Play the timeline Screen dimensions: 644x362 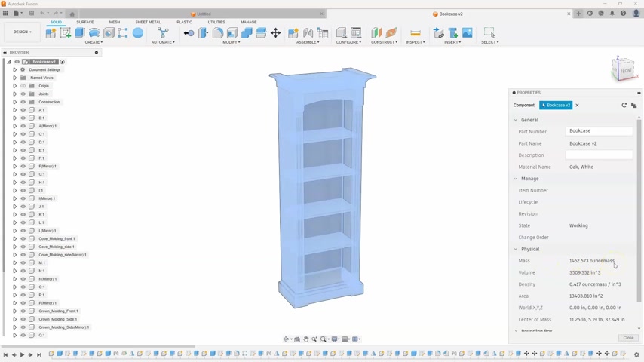(22, 354)
